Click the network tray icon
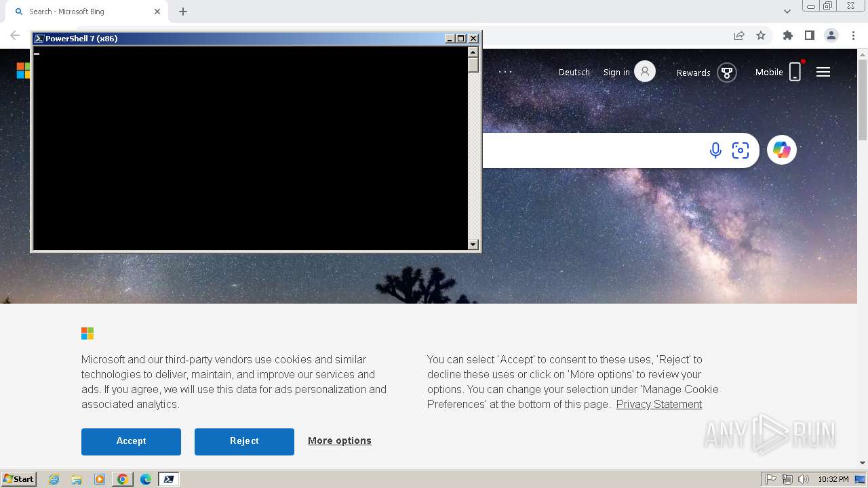Image resolution: width=868 pixels, height=488 pixels. 787,479
